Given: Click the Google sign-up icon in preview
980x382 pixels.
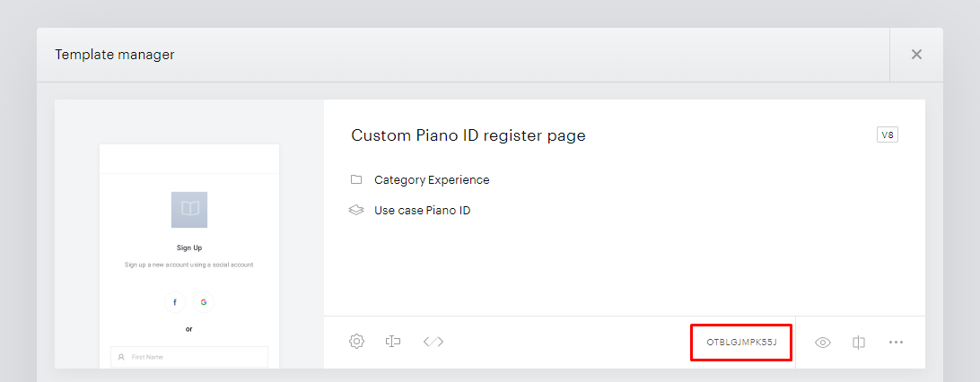Looking at the screenshot, I should 204,303.
